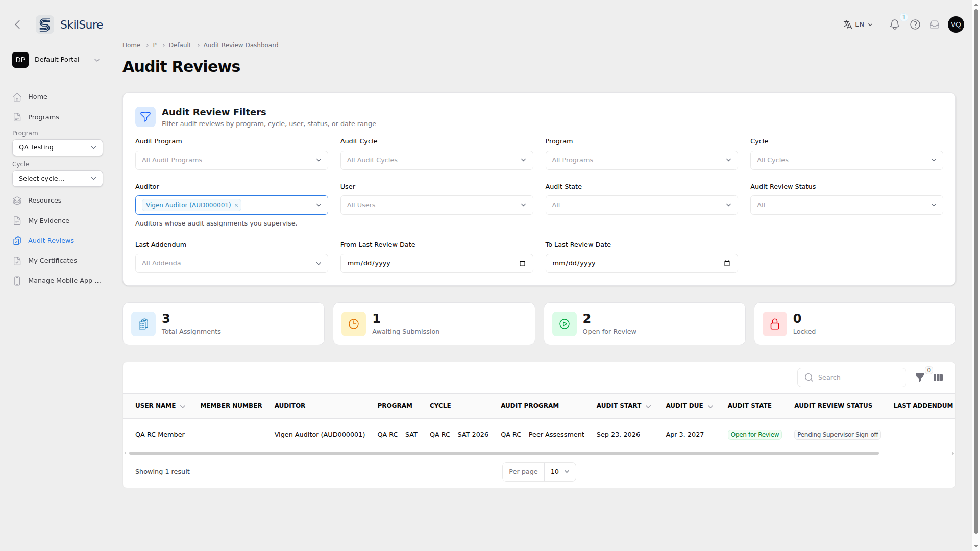Expand the Default Portal switcher

97,60
